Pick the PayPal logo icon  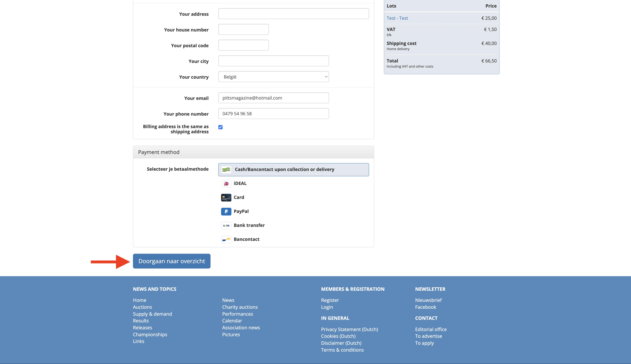[226, 212]
